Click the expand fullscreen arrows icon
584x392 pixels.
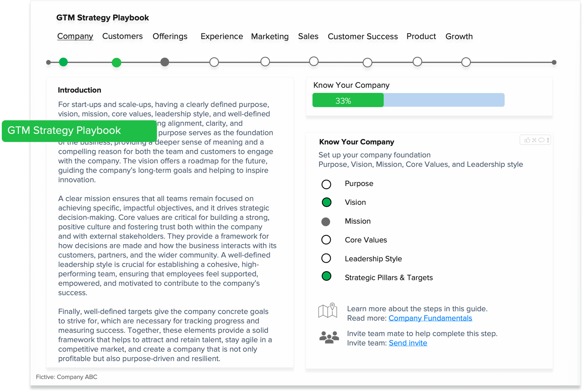click(x=534, y=140)
